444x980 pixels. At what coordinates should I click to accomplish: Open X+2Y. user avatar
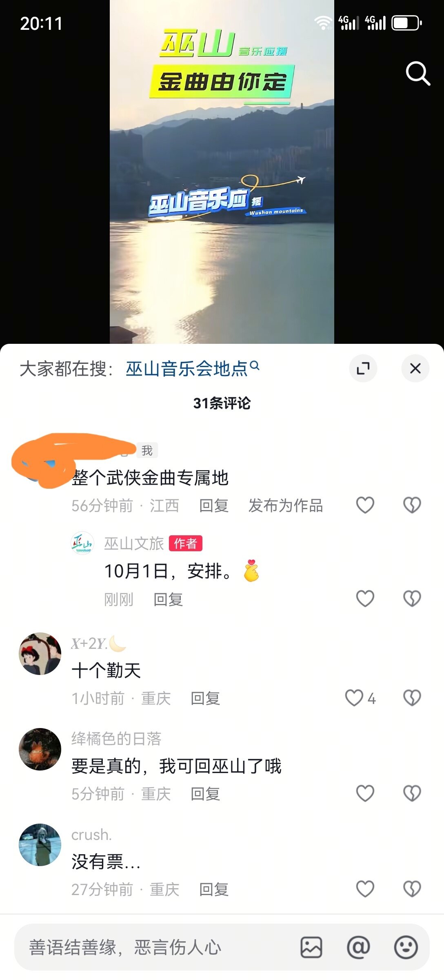(40, 654)
